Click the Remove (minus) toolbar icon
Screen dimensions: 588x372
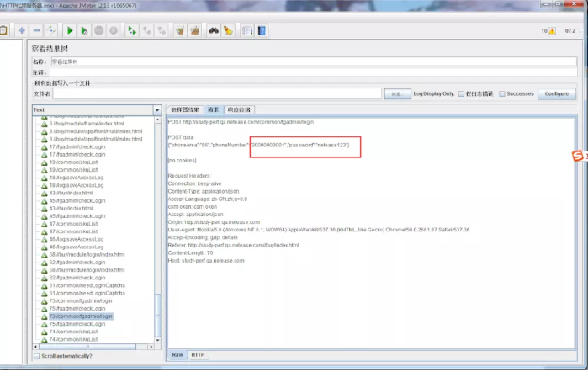tap(36, 30)
